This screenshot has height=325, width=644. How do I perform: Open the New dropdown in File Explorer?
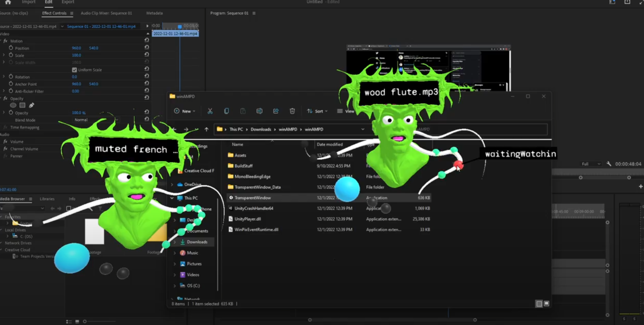[x=184, y=111]
